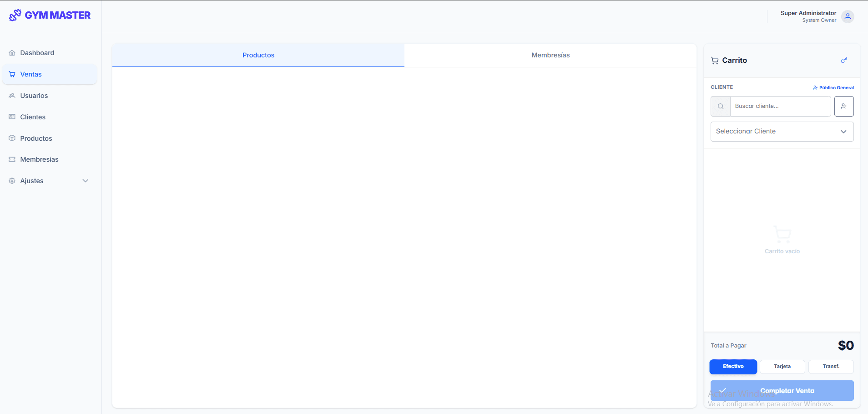
Task: Click the user profile icon near Super Administrator
Action: pos(847,16)
